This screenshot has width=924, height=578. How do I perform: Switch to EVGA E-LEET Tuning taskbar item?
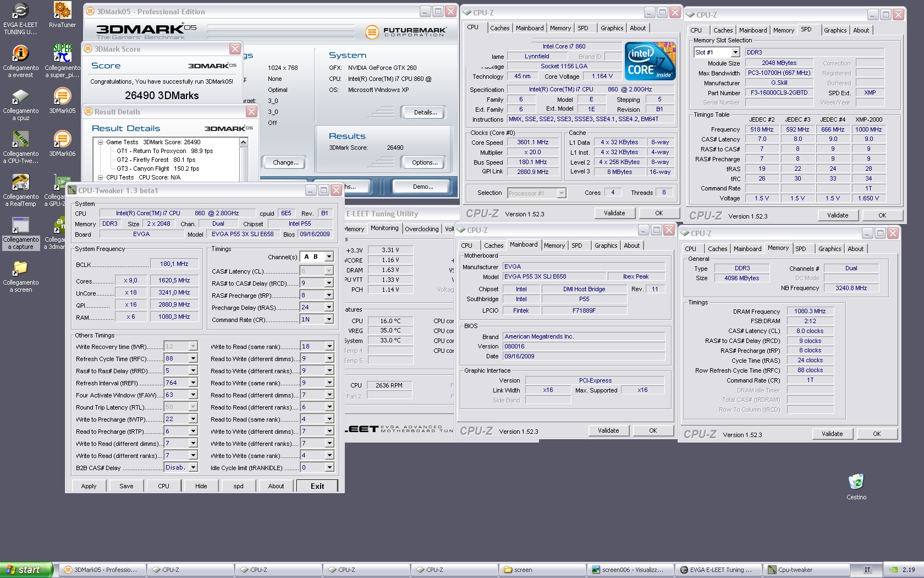[x=718, y=570]
